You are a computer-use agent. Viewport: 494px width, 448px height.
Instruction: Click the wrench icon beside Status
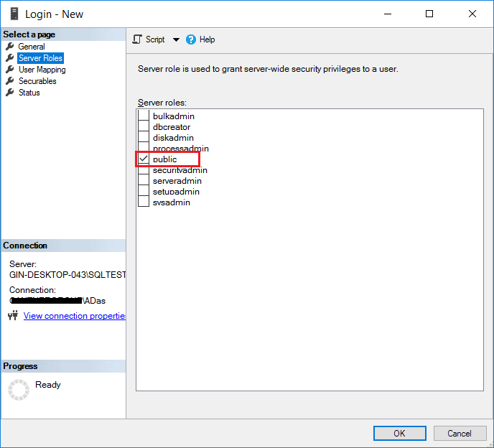(10, 93)
